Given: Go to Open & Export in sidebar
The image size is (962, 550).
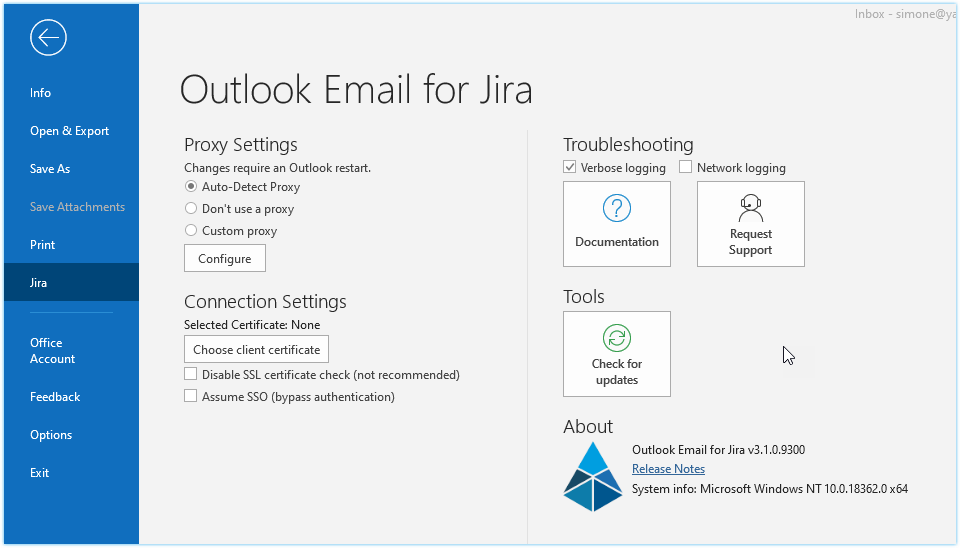Looking at the screenshot, I should (x=69, y=131).
